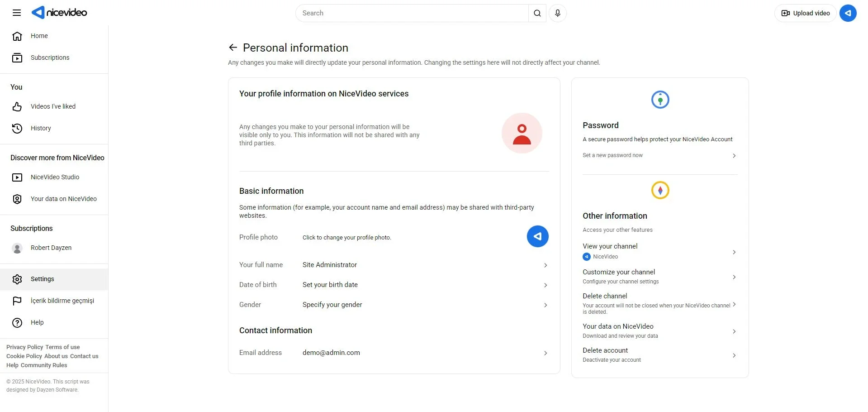
Task: Open the hamburger menu icon
Action: [17, 13]
